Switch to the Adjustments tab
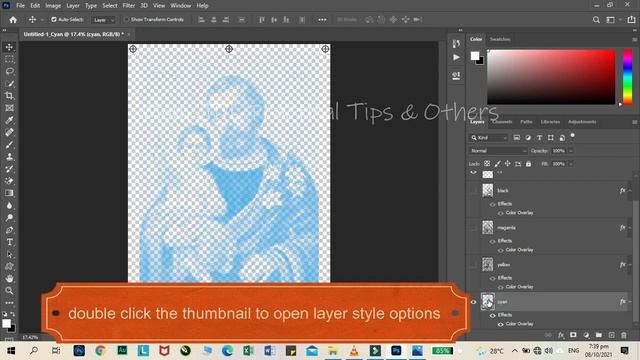 (582, 122)
